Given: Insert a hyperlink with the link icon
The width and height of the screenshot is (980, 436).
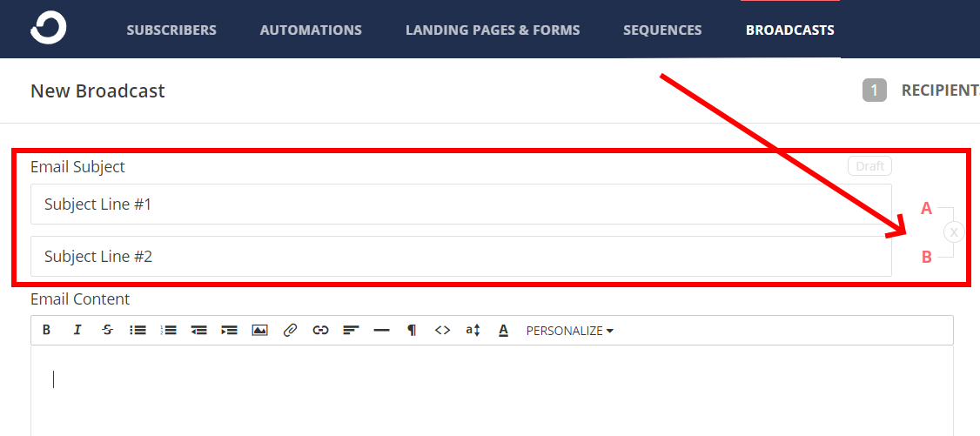Looking at the screenshot, I should pos(320,331).
